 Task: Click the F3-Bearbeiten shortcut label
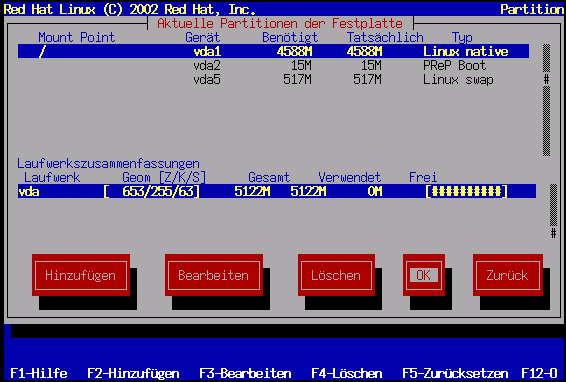click(245, 373)
